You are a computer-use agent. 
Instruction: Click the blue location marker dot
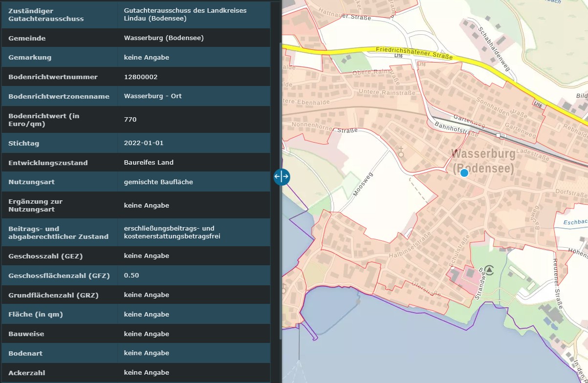(x=464, y=172)
